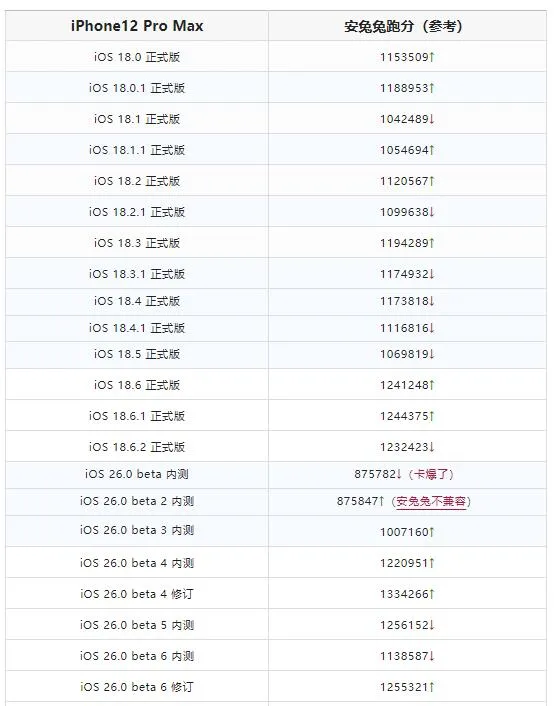Select the iOS 26.0 beta 6 修订 cell
The image size is (554, 706).
coord(137,687)
